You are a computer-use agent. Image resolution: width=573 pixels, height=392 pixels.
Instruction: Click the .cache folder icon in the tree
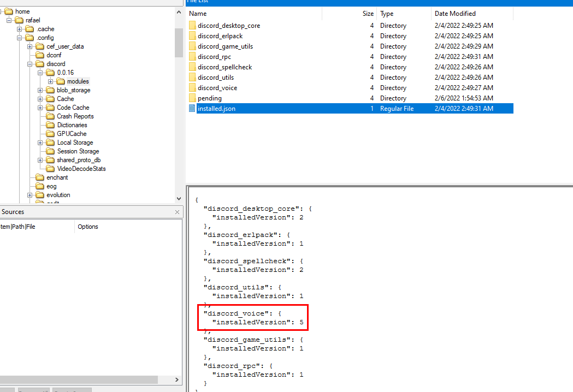pyautogui.click(x=29, y=29)
